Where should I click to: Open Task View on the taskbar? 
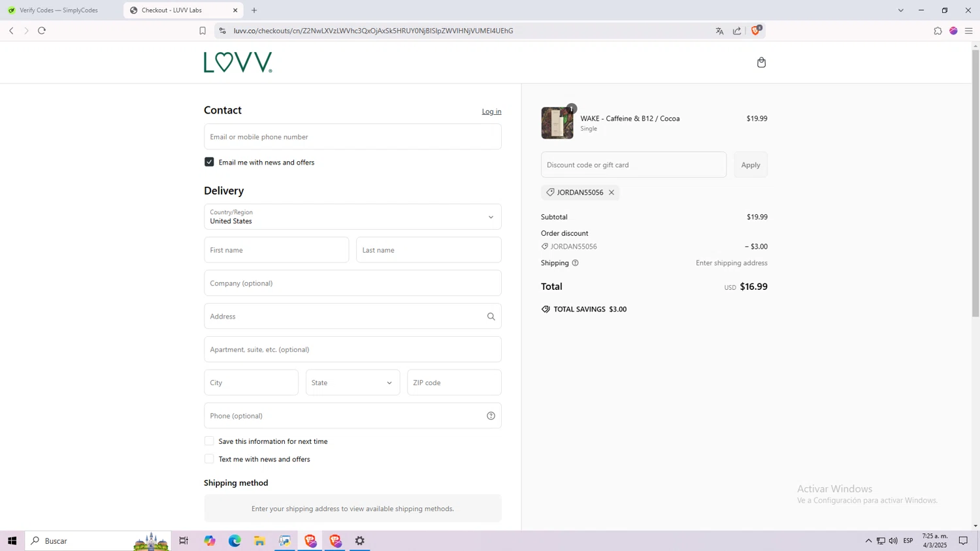184,541
